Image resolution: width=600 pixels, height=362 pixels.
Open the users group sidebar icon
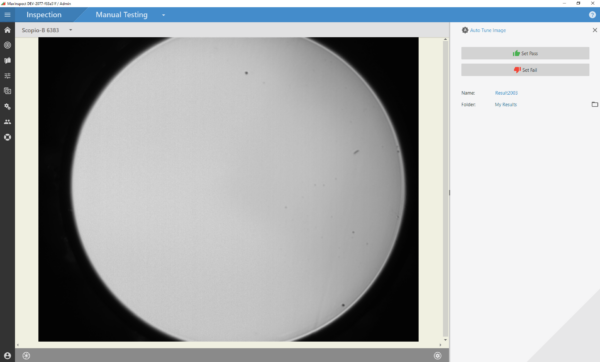(7, 122)
